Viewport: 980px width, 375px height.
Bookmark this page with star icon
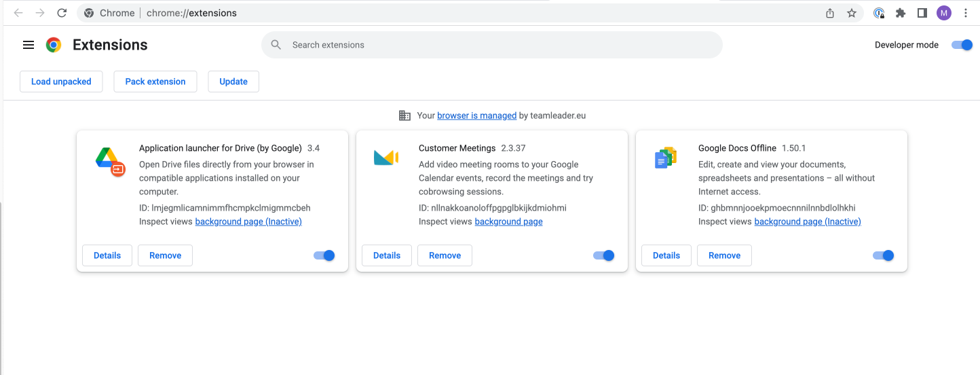[852, 13]
